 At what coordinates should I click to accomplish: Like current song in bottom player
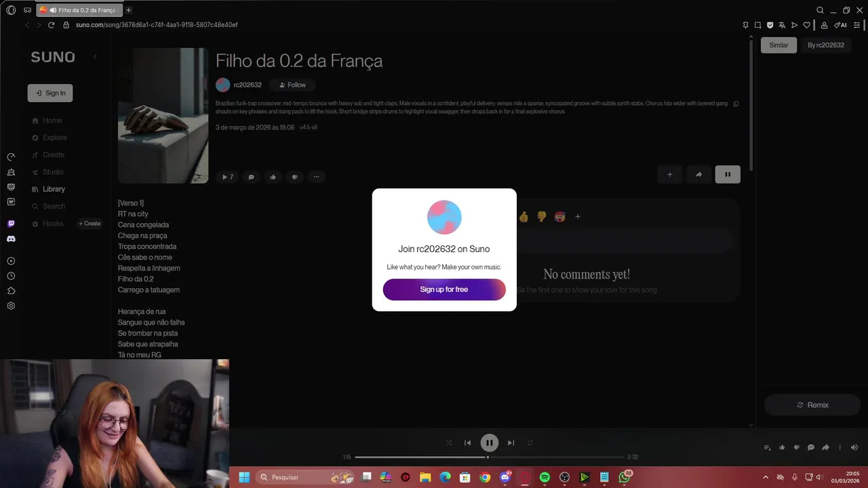pyautogui.click(x=782, y=447)
